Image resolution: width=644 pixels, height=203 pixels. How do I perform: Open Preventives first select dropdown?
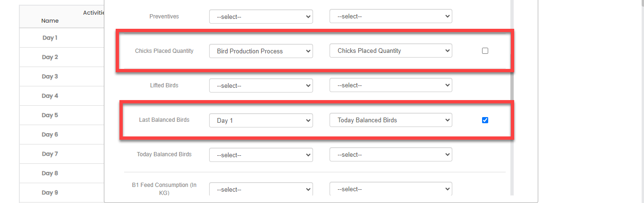[261, 17]
